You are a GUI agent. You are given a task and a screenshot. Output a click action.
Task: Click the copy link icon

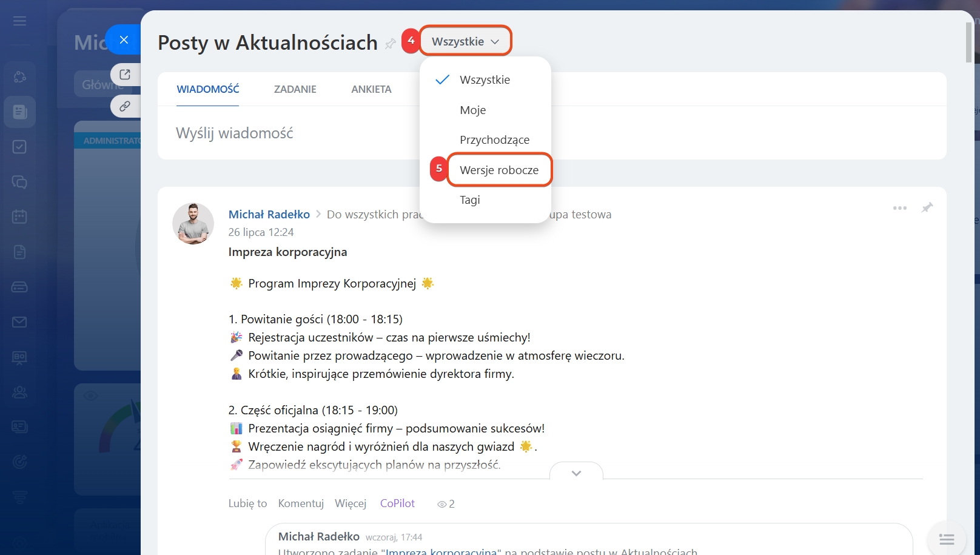pyautogui.click(x=125, y=106)
